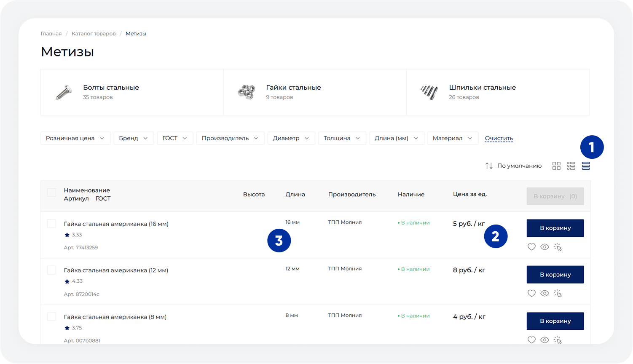Open quick view eye icon for 16 мм гайка
This screenshot has height=364, width=633.
544,247
